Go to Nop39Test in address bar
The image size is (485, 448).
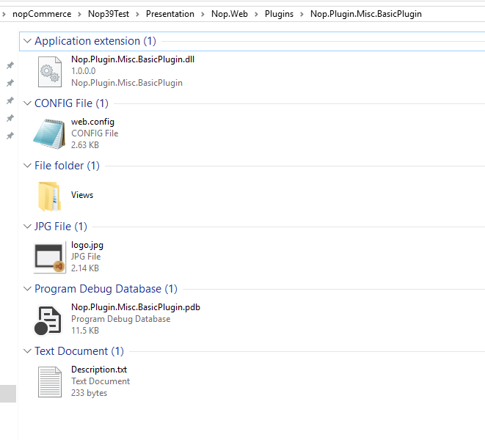click(x=109, y=14)
